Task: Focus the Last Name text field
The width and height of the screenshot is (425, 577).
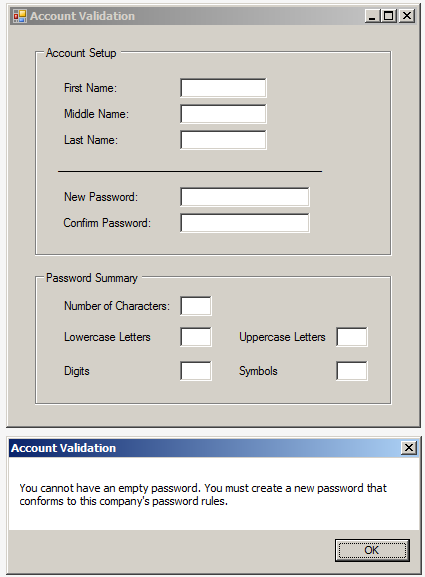Action: point(223,140)
